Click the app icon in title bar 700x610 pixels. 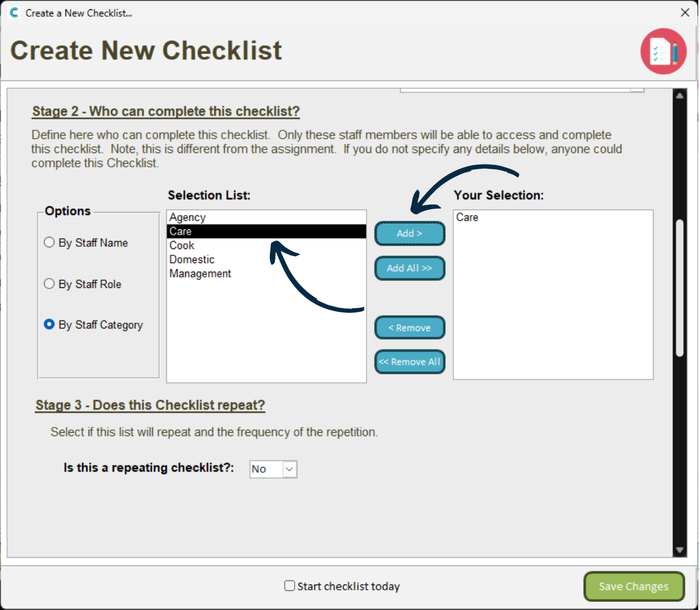pyautogui.click(x=14, y=13)
